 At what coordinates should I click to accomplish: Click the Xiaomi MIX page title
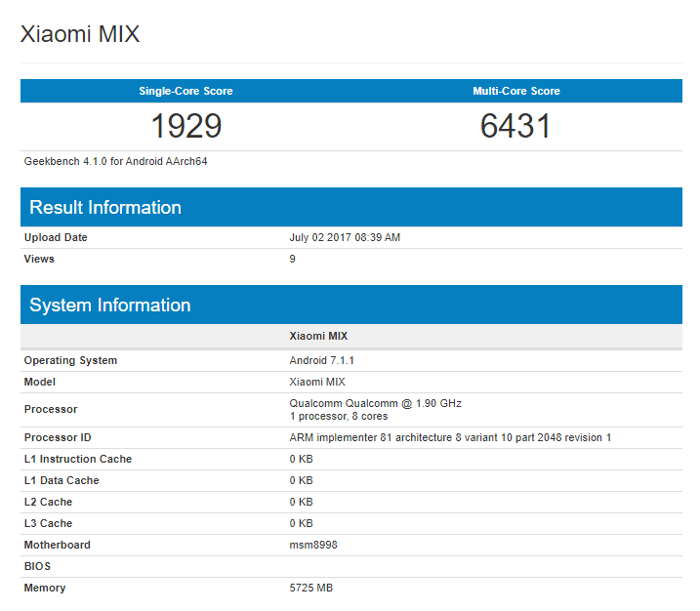click(80, 34)
